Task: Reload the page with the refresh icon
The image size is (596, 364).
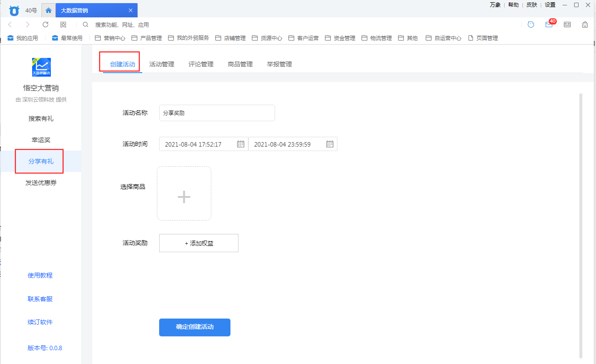Action: 45,25
